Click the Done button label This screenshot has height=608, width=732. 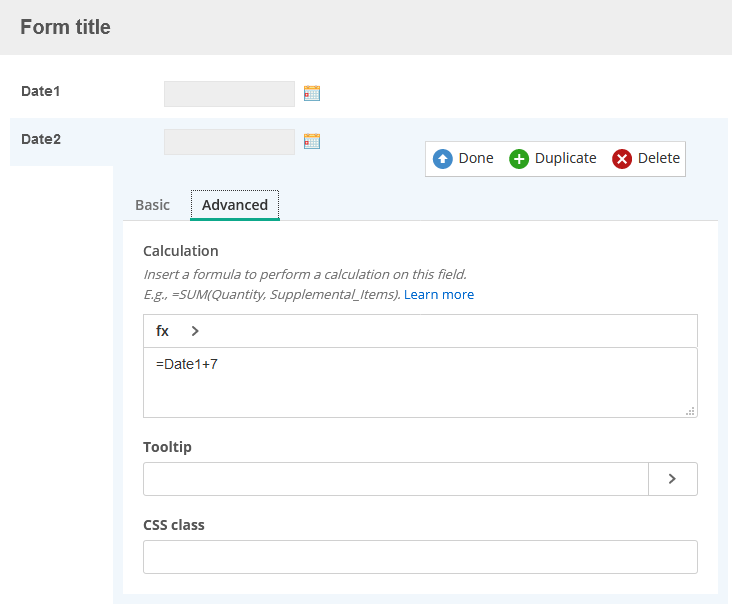coord(476,158)
